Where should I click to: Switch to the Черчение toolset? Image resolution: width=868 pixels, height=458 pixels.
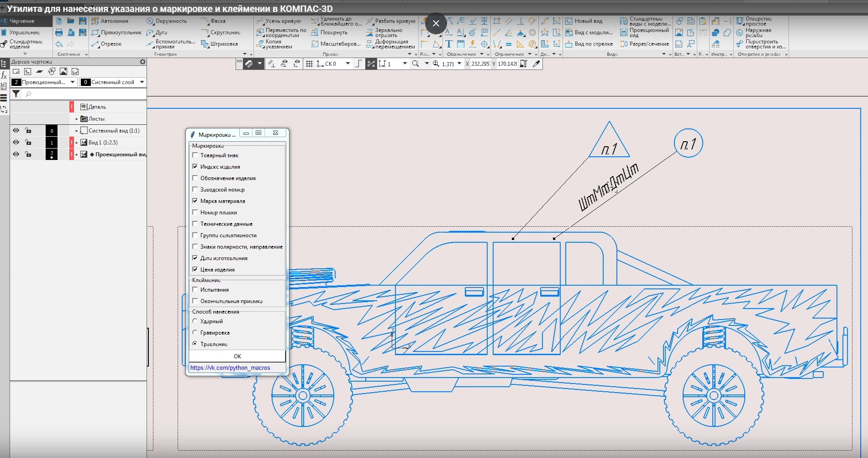[26, 21]
